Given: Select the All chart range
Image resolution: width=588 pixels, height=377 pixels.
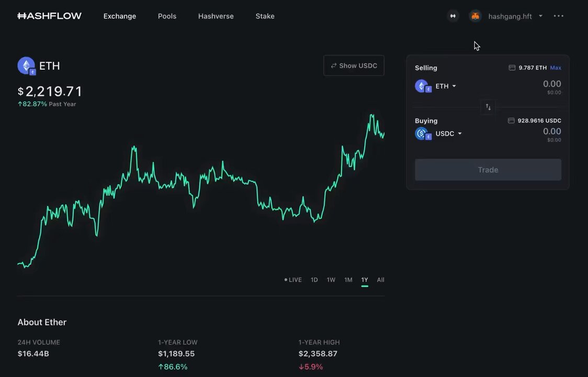Looking at the screenshot, I should point(381,280).
